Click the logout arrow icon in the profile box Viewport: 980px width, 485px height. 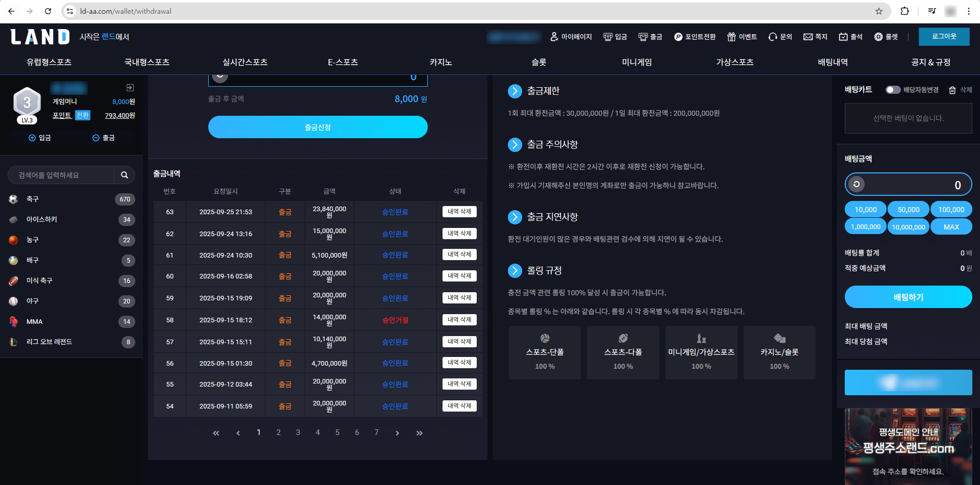coord(130,88)
